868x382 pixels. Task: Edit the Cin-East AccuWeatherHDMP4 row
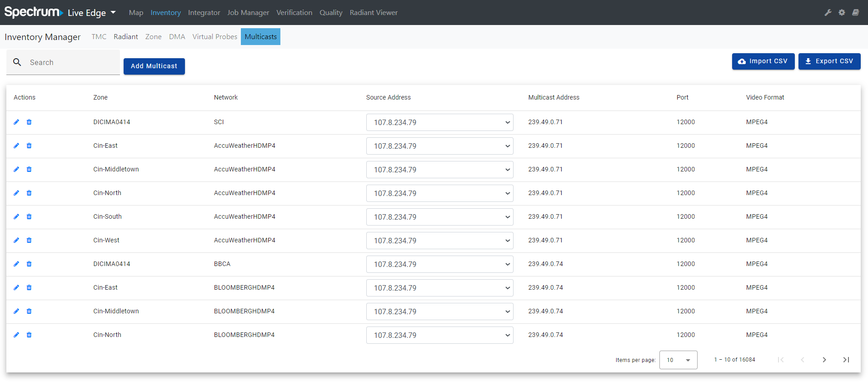[x=16, y=146]
